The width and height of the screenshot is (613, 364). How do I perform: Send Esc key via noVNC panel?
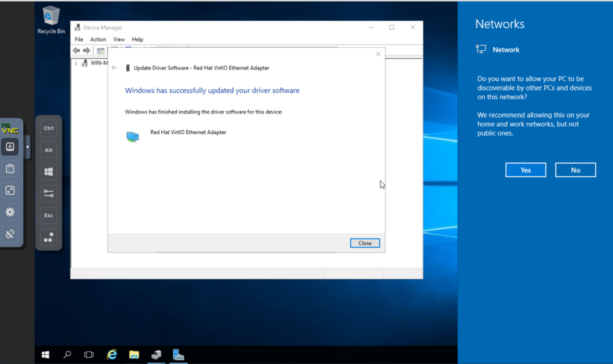click(x=48, y=215)
